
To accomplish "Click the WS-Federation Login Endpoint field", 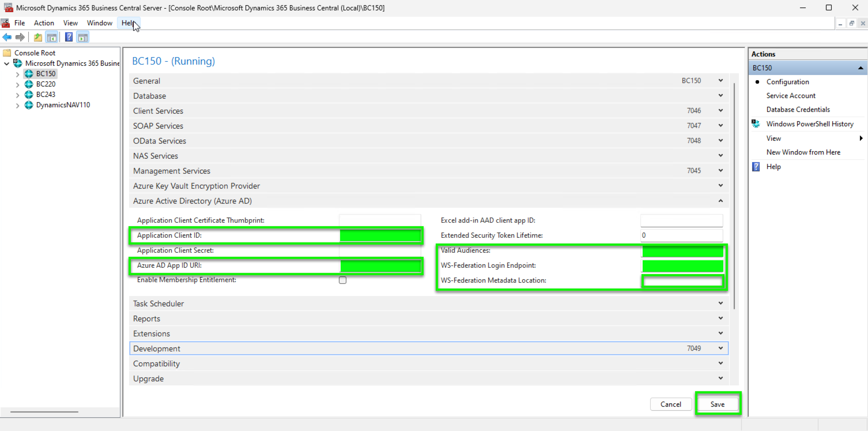I will point(683,266).
